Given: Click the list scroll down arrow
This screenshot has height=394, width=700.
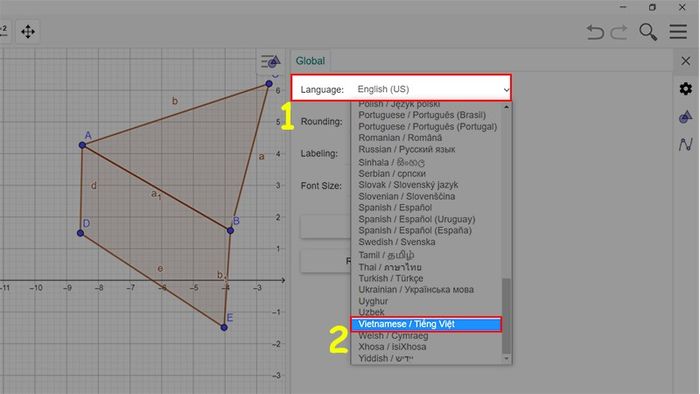Looking at the screenshot, I should point(506,359).
